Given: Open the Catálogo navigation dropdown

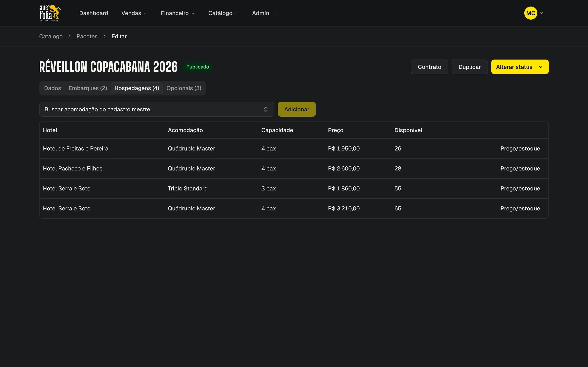Looking at the screenshot, I should coord(223,13).
